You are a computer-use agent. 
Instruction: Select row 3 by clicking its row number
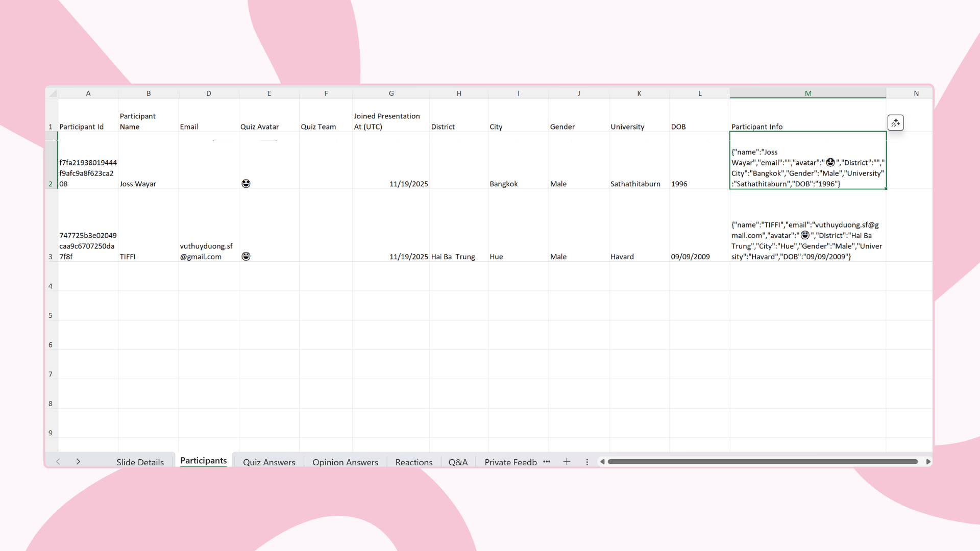[x=50, y=256]
